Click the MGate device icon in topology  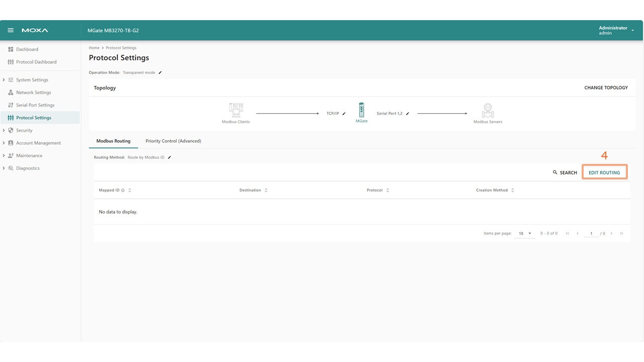[361, 110]
